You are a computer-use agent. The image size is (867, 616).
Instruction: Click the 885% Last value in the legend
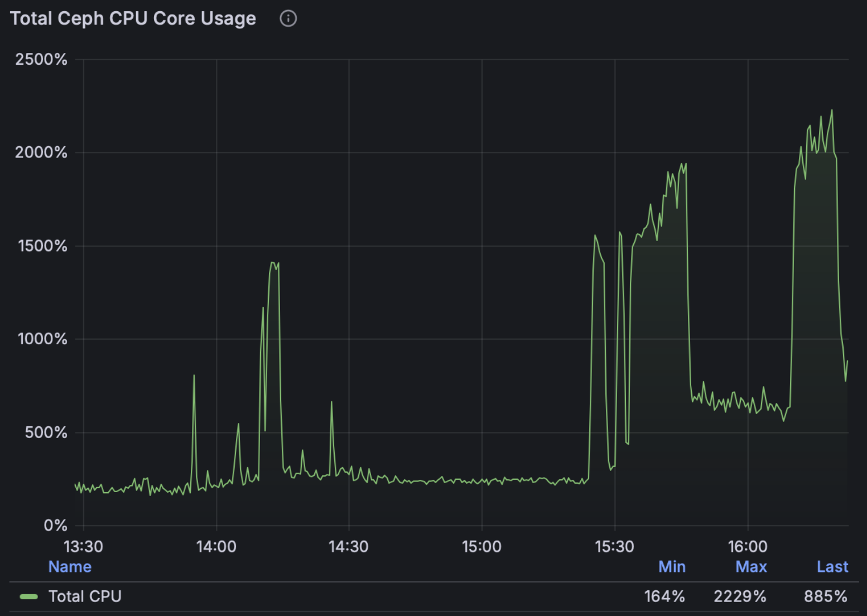(x=825, y=596)
